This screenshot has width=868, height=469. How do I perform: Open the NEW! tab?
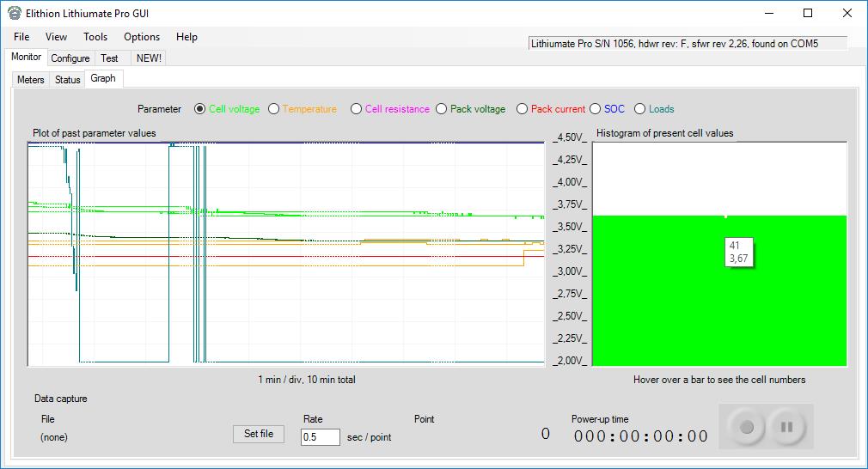click(x=149, y=58)
